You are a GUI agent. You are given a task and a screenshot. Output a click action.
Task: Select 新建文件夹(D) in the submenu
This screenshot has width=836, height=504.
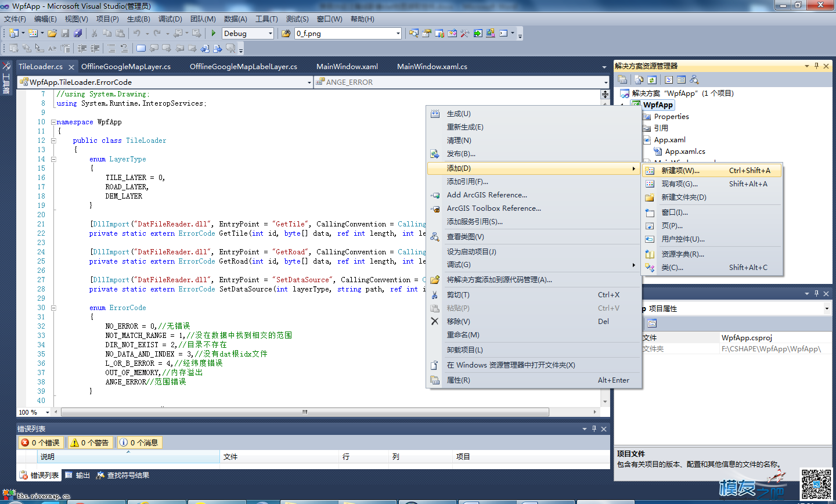(x=712, y=197)
